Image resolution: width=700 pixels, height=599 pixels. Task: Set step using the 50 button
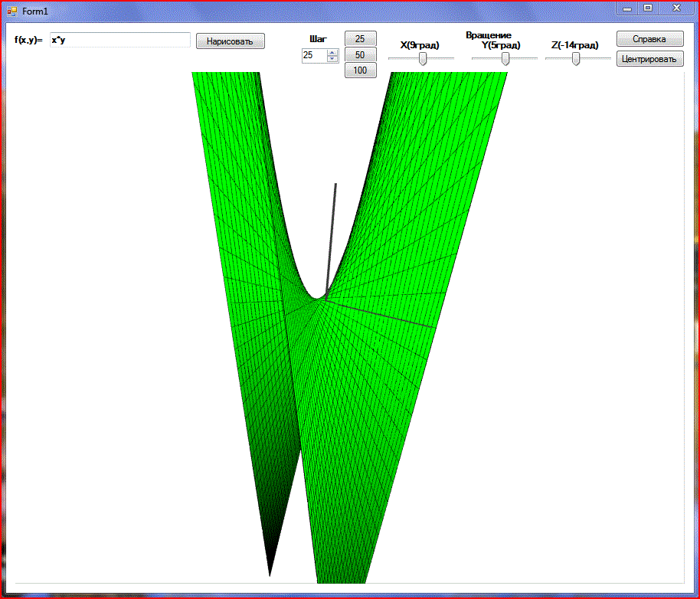coord(360,54)
